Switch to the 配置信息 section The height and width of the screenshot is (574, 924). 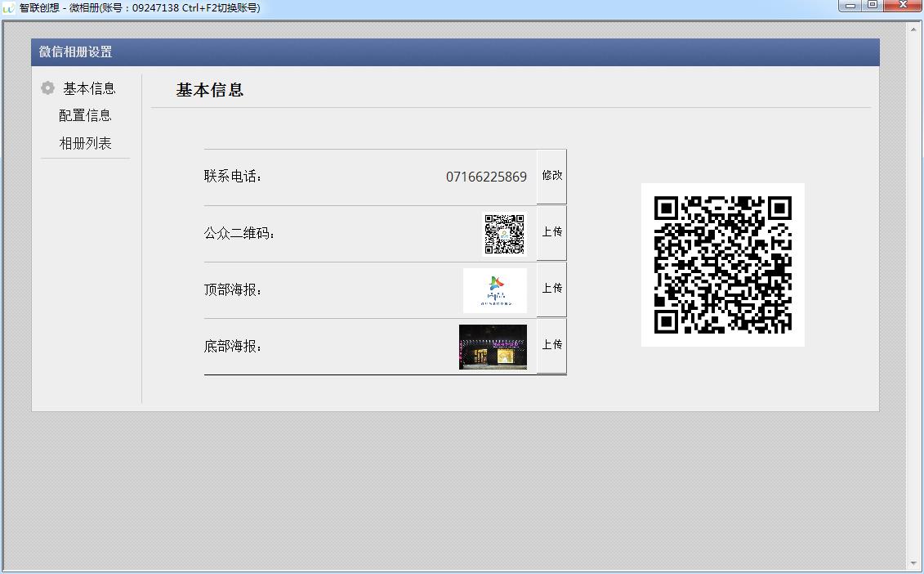(86, 115)
